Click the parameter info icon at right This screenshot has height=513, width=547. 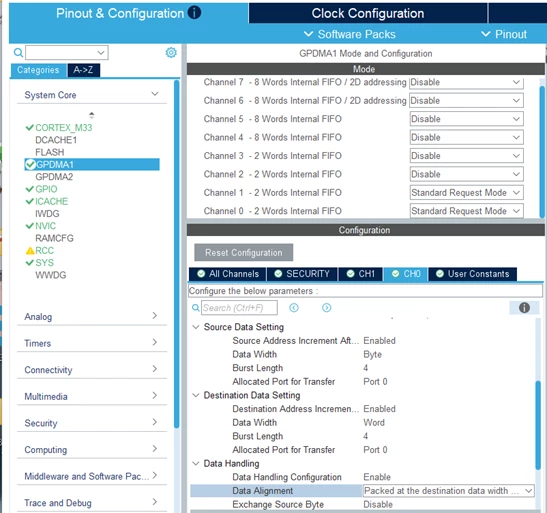(524, 308)
